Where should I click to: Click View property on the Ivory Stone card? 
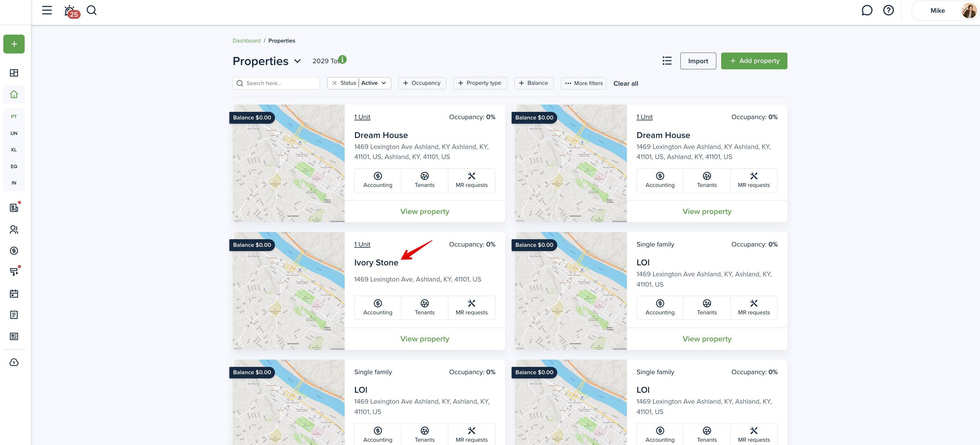pyautogui.click(x=425, y=339)
